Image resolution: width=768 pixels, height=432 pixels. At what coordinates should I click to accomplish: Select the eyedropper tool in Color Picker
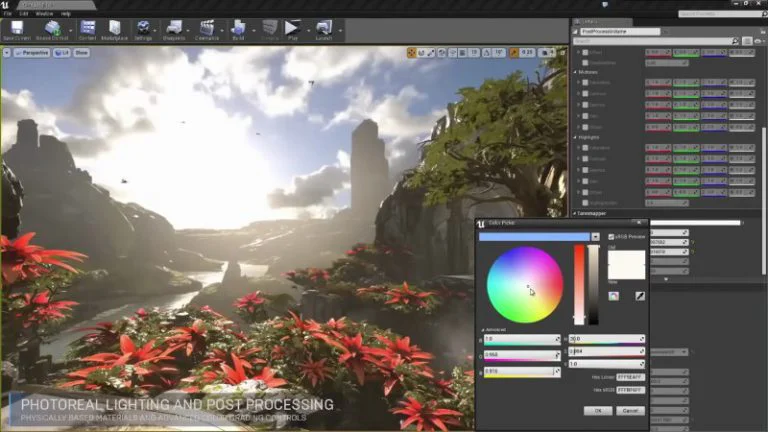tap(639, 296)
